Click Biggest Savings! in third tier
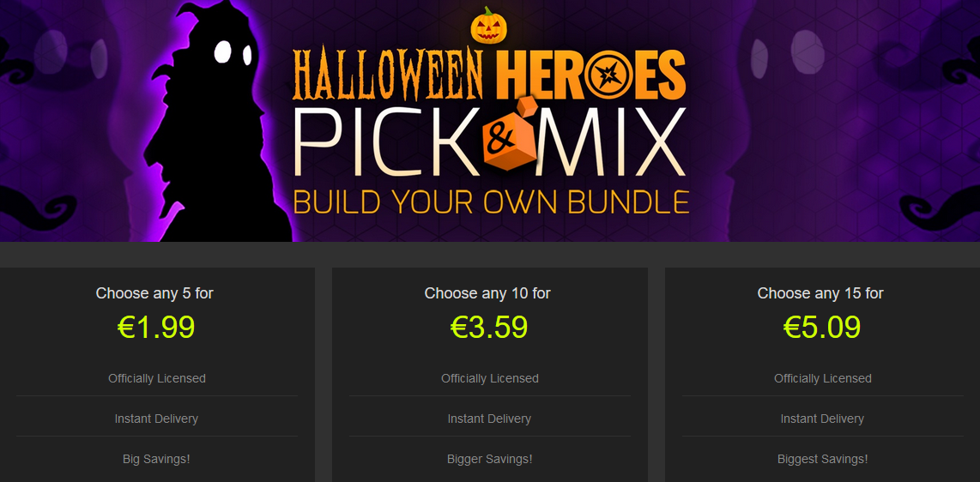 click(x=822, y=459)
